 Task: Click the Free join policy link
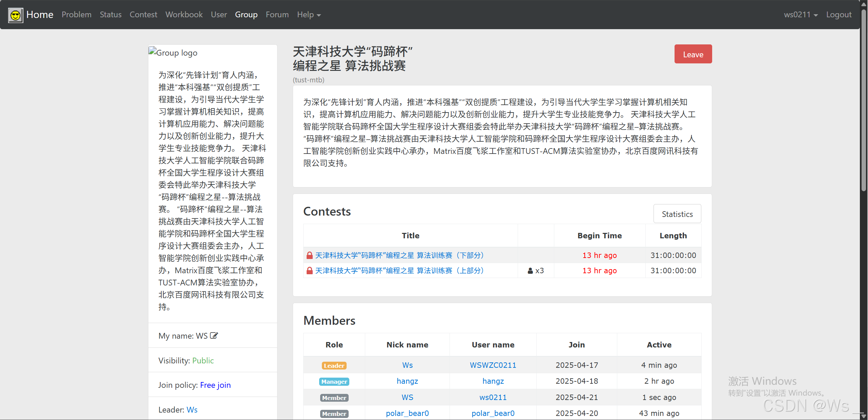tap(215, 385)
